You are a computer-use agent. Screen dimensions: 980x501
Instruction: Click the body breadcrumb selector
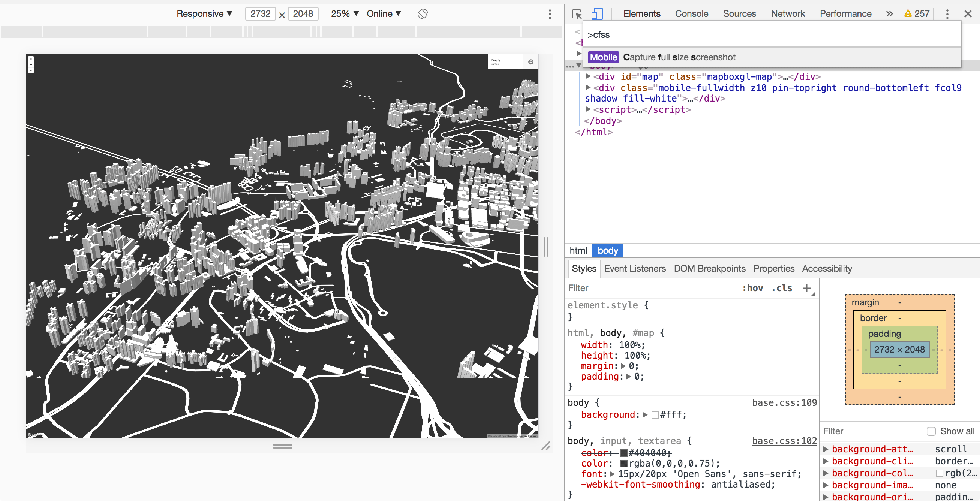click(x=608, y=250)
